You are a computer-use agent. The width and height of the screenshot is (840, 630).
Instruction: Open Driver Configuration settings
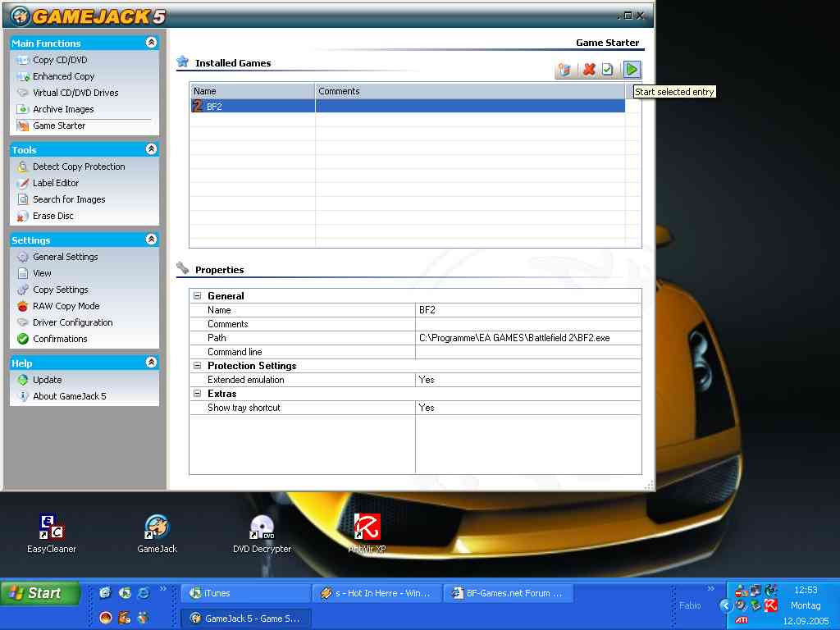(73, 322)
